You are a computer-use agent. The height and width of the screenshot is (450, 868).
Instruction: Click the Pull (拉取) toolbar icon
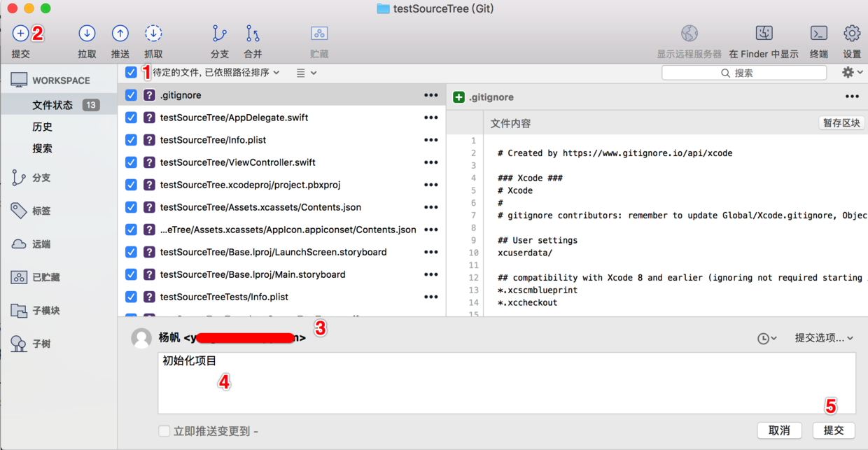pos(87,33)
